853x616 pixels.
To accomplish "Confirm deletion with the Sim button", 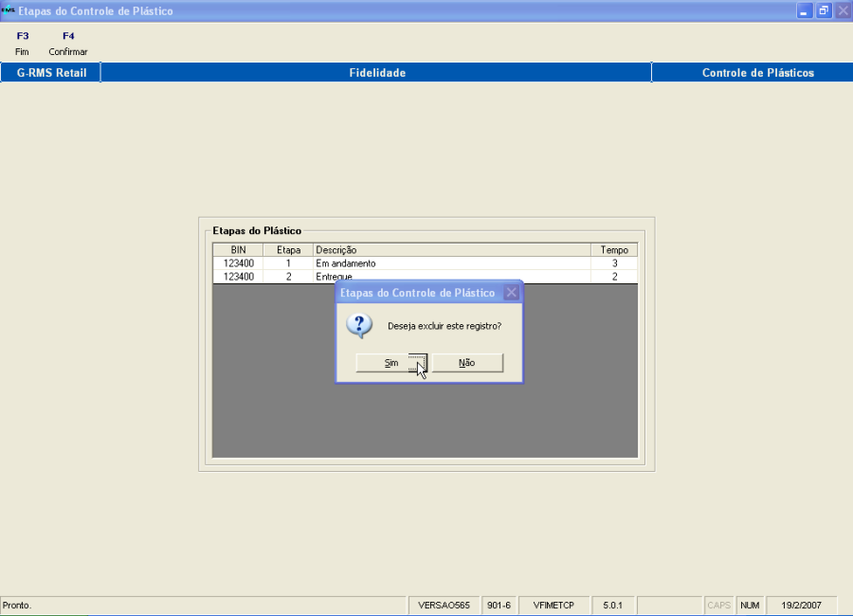I will click(x=391, y=363).
